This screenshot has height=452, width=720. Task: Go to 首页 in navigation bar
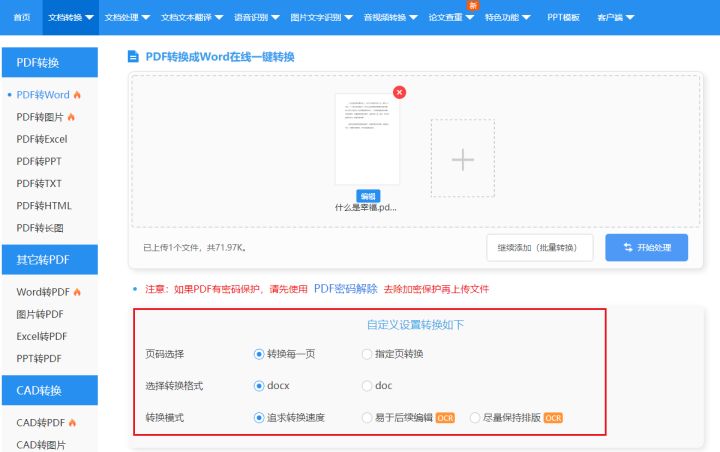point(22,17)
